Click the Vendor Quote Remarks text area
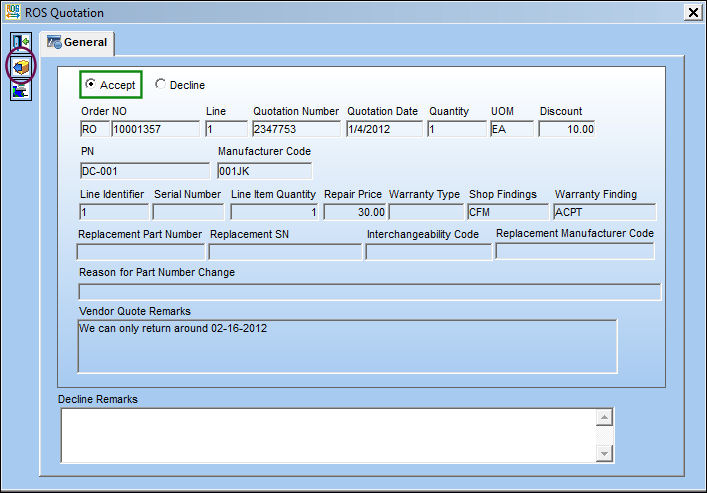 coord(347,346)
